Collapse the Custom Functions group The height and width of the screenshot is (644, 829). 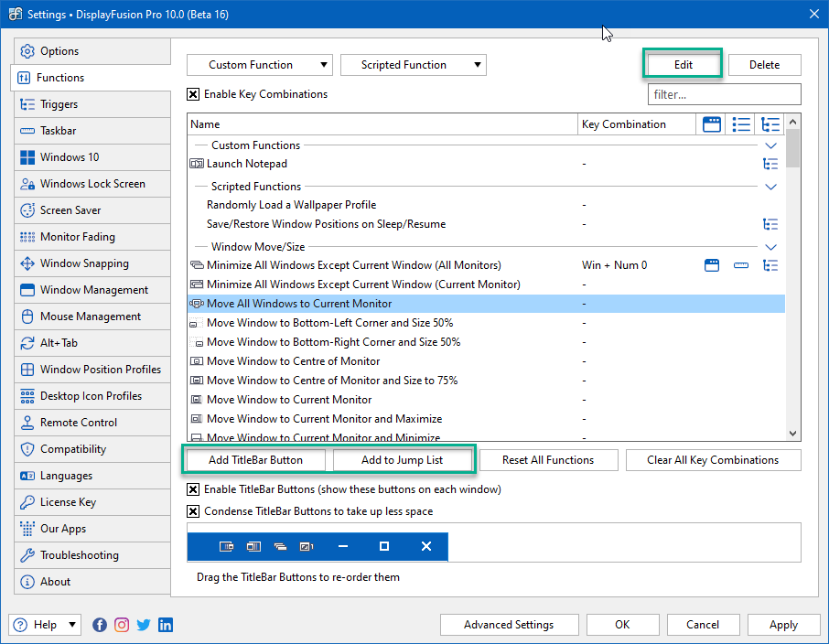point(770,145)
